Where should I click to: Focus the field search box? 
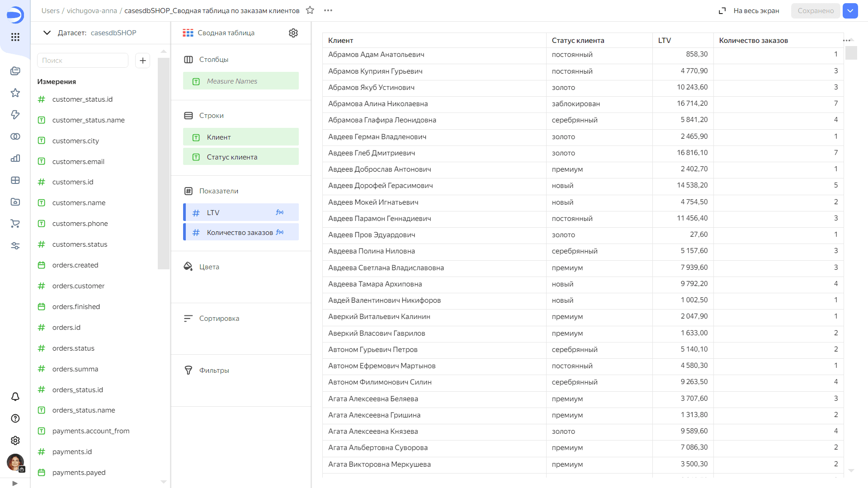click(x=83, y=60)
